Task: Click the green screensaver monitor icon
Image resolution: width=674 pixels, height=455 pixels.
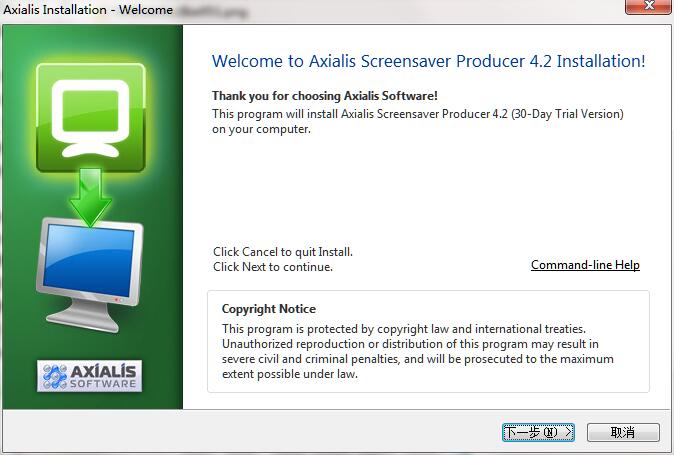Action: [x=91, y=117]
